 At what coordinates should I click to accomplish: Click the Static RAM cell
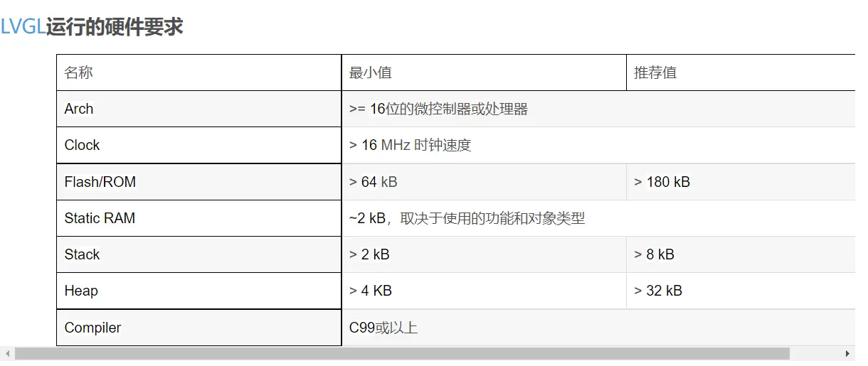(199, 218)
